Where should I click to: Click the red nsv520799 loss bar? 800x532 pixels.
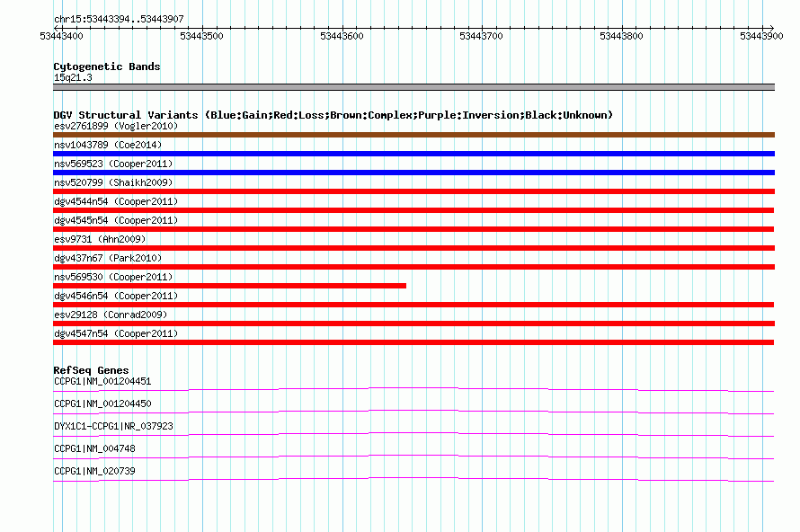coord(413,191)
